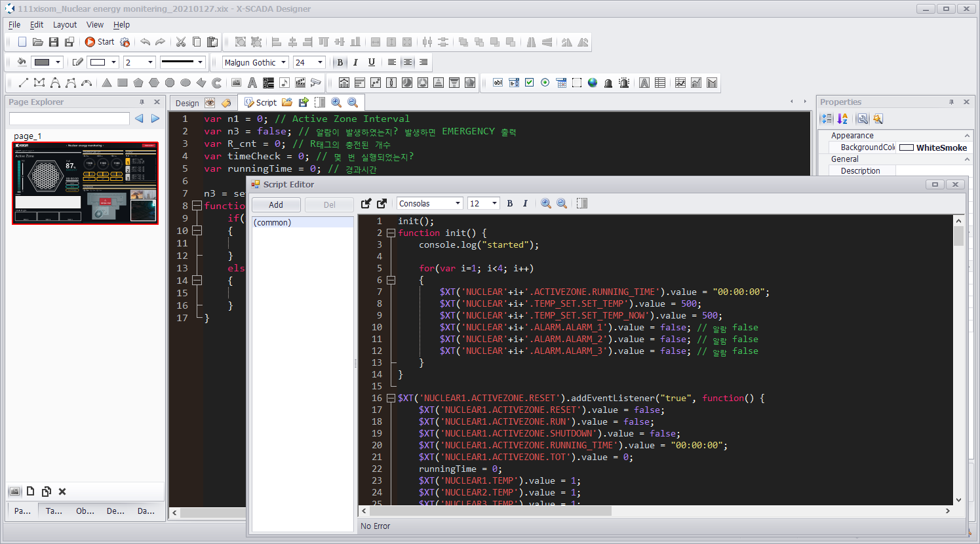Insert a web browser globe component
The image size is (980, 544).
point(593,83)
